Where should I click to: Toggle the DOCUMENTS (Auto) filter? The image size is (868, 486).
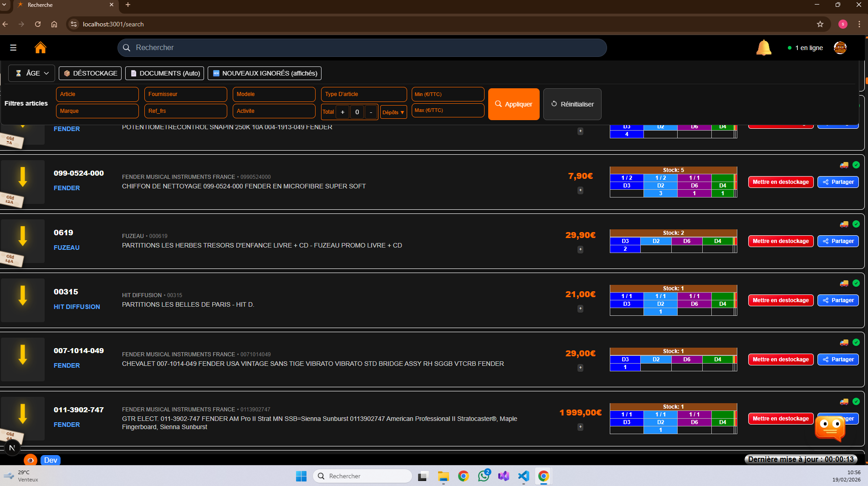pos(165,73)
